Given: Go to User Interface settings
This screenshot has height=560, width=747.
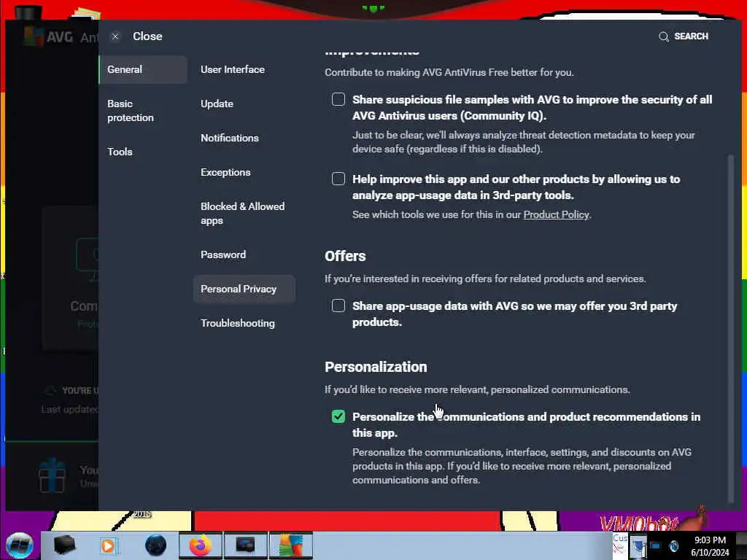Looking at the screenshot, I should pyautogui.click(x=233, y=69).
